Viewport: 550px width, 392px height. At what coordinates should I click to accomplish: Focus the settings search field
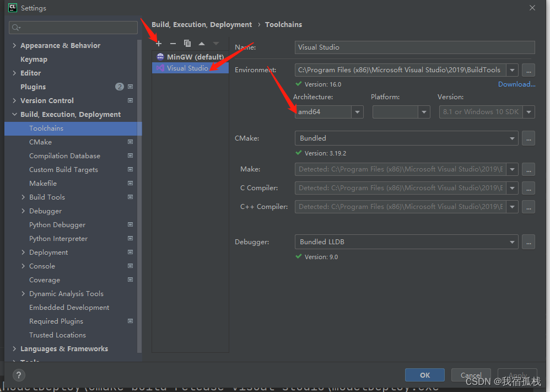pyautogui.click(x=73, y=28)
